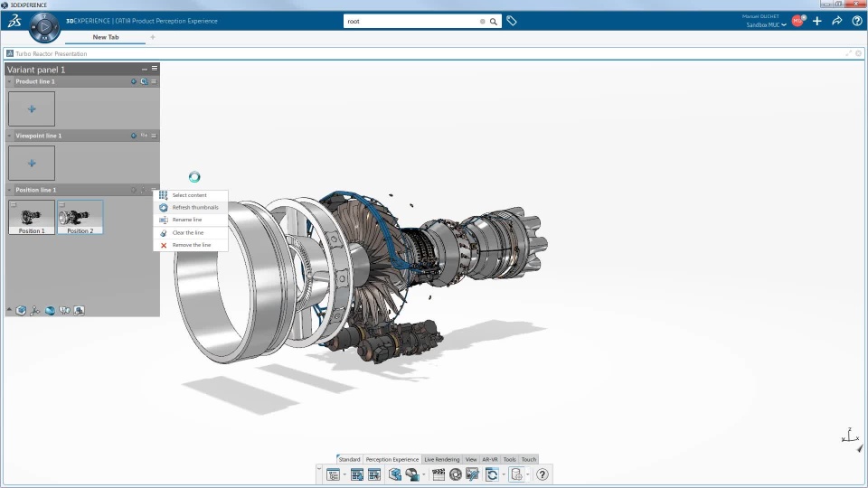Collapse Position line 1 section
The width and height of the screenshot is (868, 488).
click(x=9, y=190)
